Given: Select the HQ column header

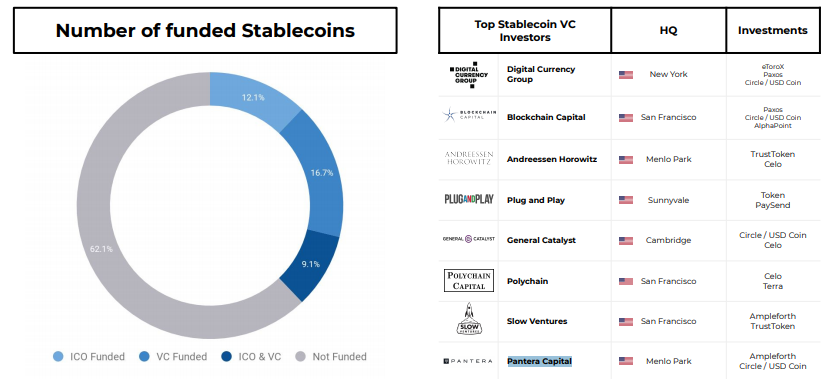Looking at the screenshot, I should pos(668,30).
